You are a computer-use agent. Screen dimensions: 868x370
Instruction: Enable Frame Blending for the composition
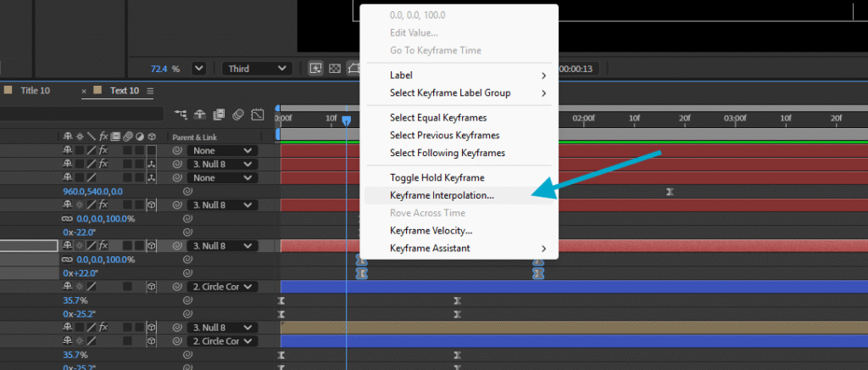(x=219, y=114)
